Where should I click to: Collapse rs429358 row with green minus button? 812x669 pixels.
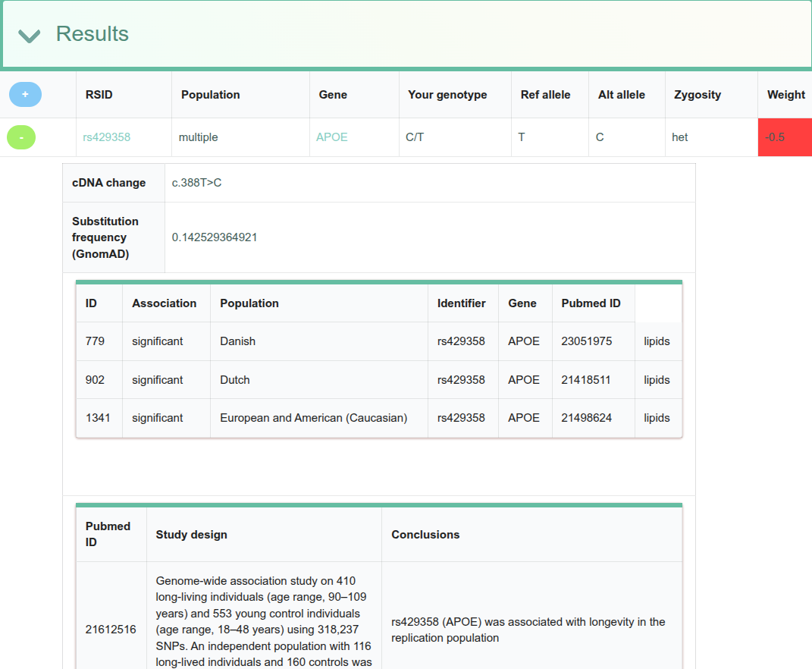[x=21, y=137]
